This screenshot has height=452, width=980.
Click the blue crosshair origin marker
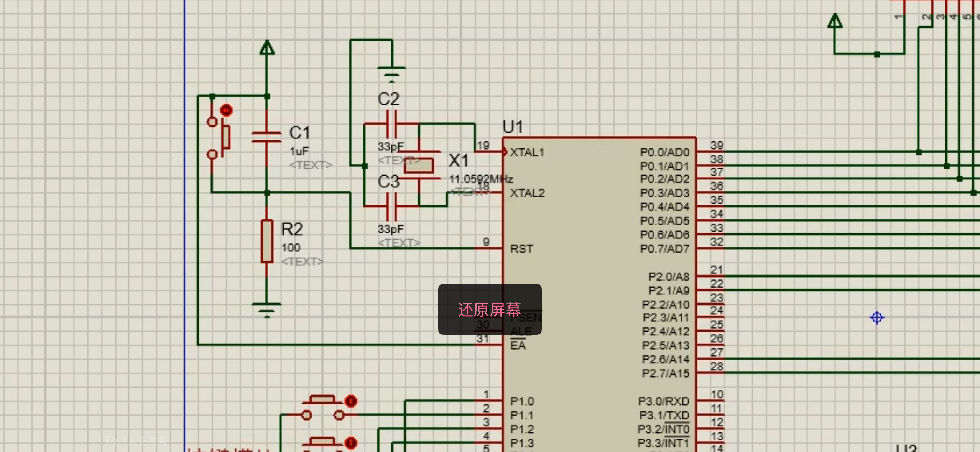(x=876, y=317)
